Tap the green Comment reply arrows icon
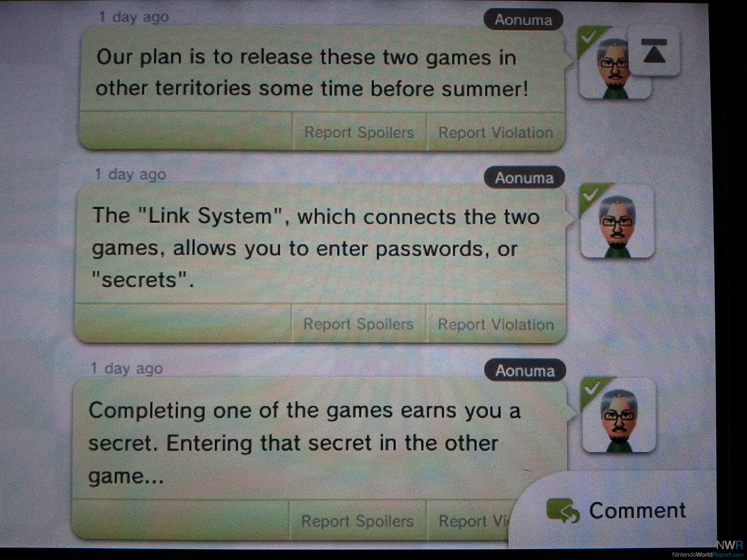747x560 pixels. pyautogui.click(x=563, y=511)
